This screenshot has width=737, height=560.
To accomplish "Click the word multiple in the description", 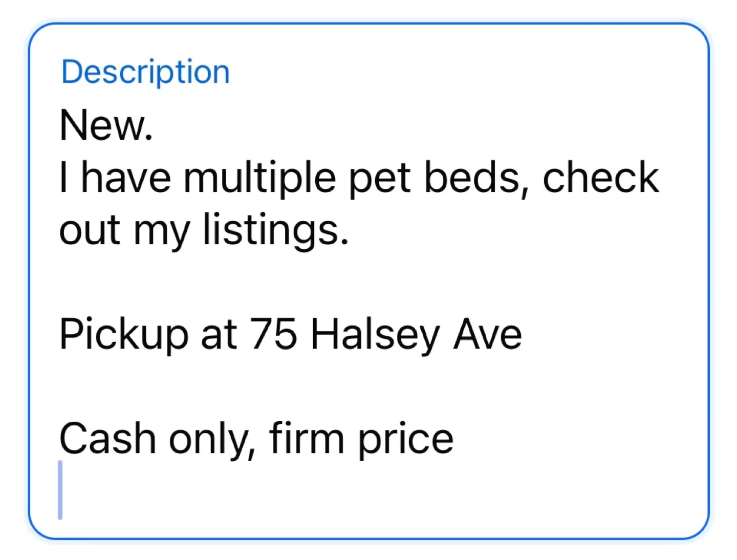I will pyautogui.click(x=230, y=177).
